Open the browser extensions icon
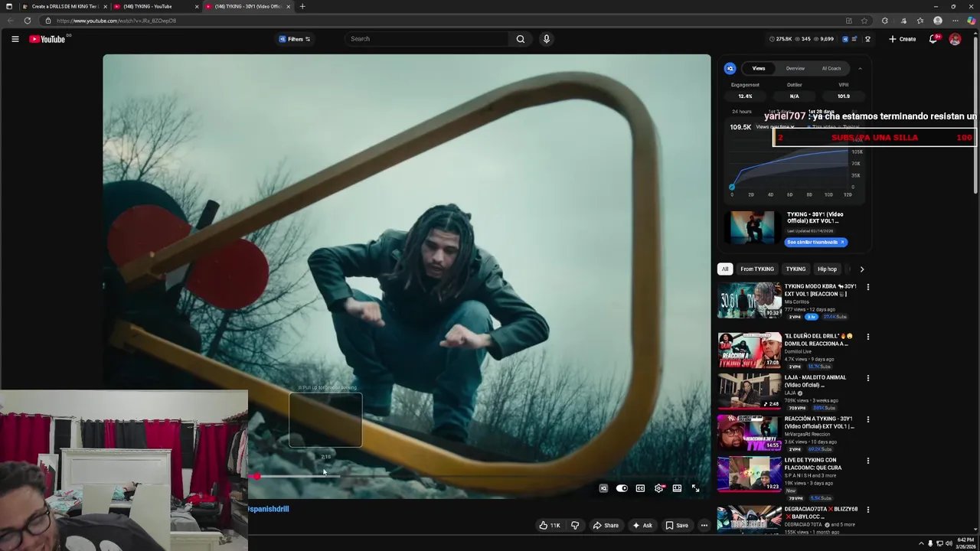This screenshot has width=980, height=551. tap(885, 21)
